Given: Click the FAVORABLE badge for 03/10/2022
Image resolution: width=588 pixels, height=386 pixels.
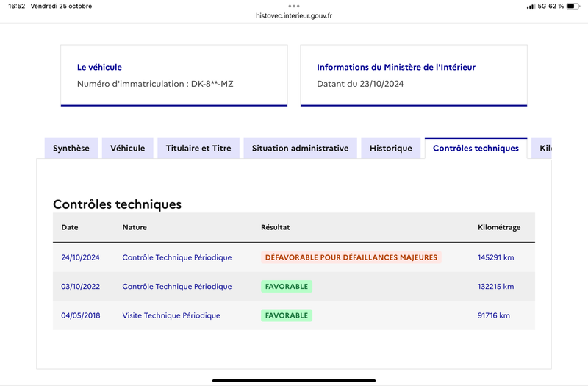Looking at the screenshot, I should click(287, 286).
